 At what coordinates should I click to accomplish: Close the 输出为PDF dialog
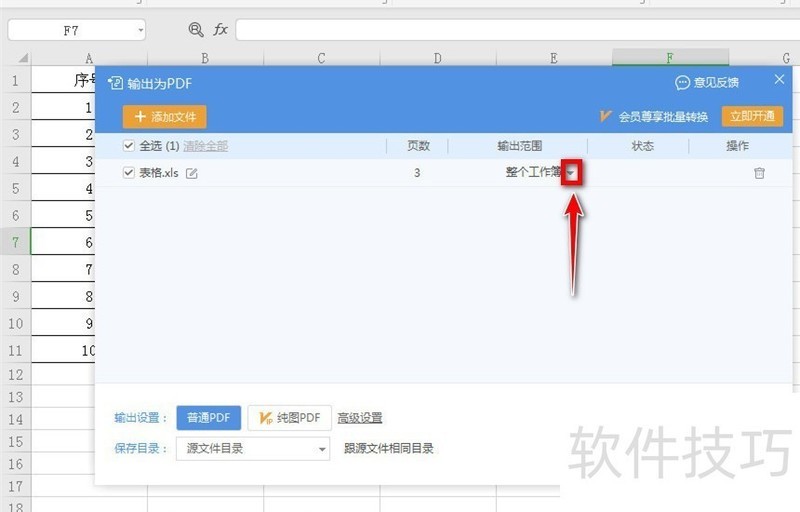click(779, 80)
